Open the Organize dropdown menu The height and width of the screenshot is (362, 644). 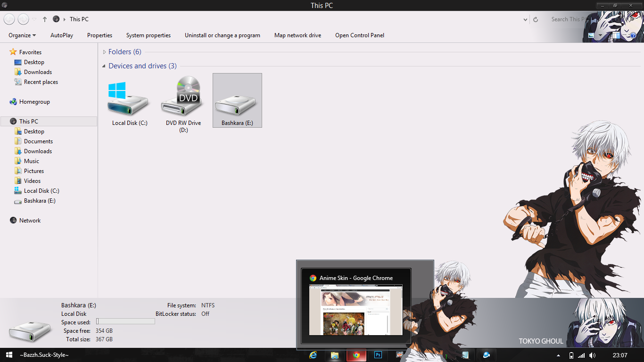(22, 35)
